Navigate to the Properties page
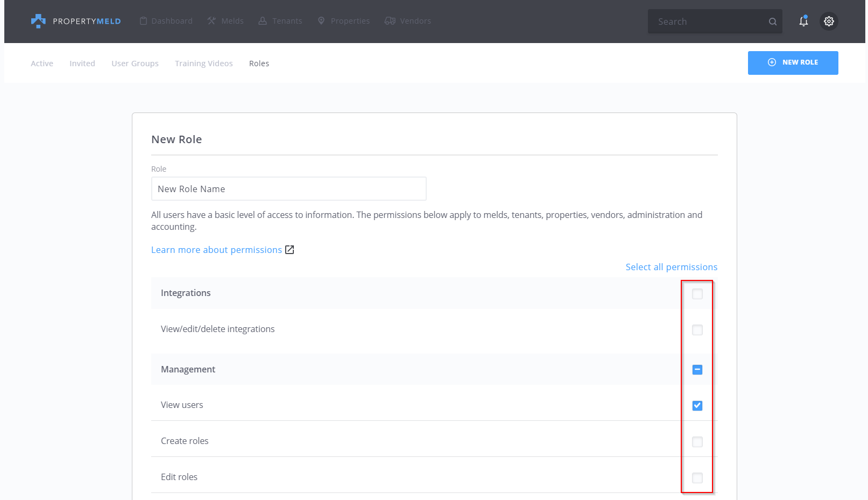868x500 pixels. point(344,21)
